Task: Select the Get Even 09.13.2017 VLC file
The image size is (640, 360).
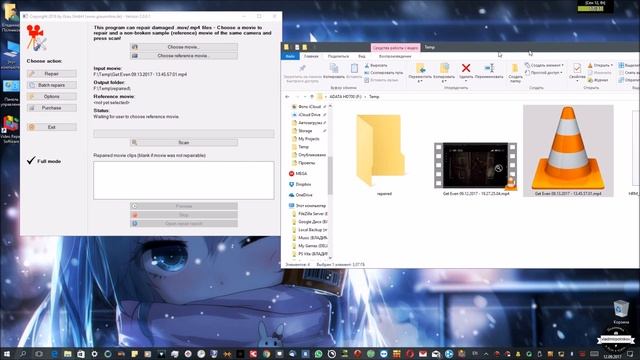Action: tap(568, 151)
